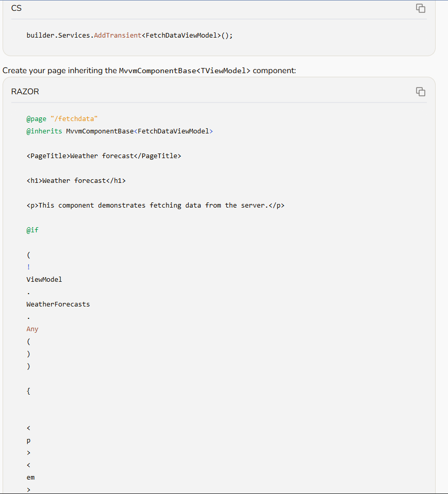Click the paragraph line about fetching data
This screenshot has width=448, height=494.
[x=155, y=206]
